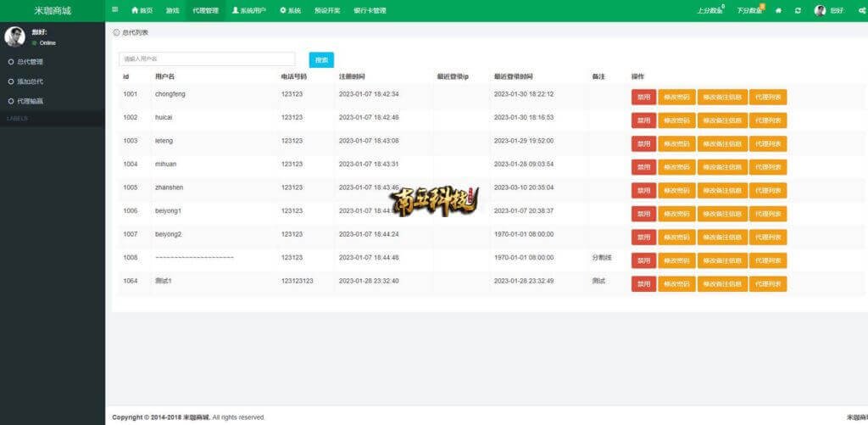Click the user avatar in the top-right header
The image size is (868, 425).
(820, 11)
